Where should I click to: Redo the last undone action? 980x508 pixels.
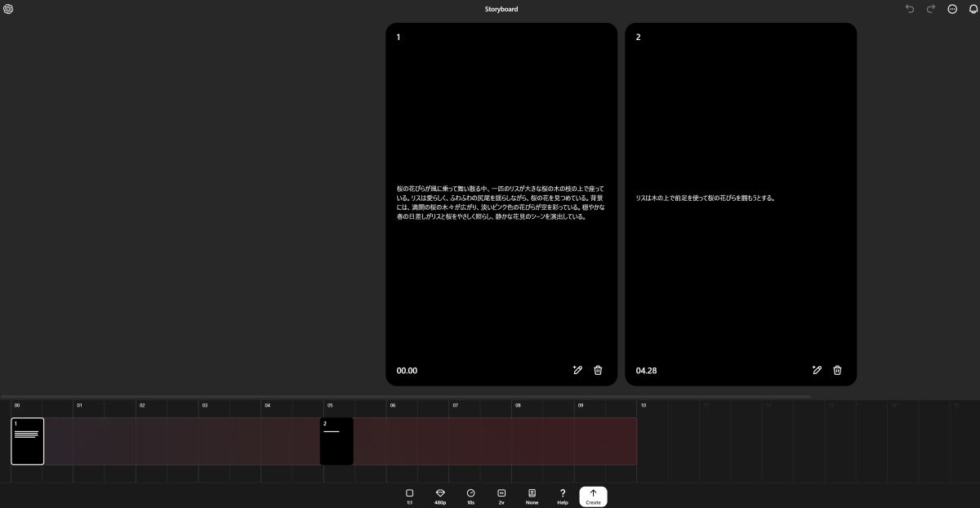click(x=930, y=9)
